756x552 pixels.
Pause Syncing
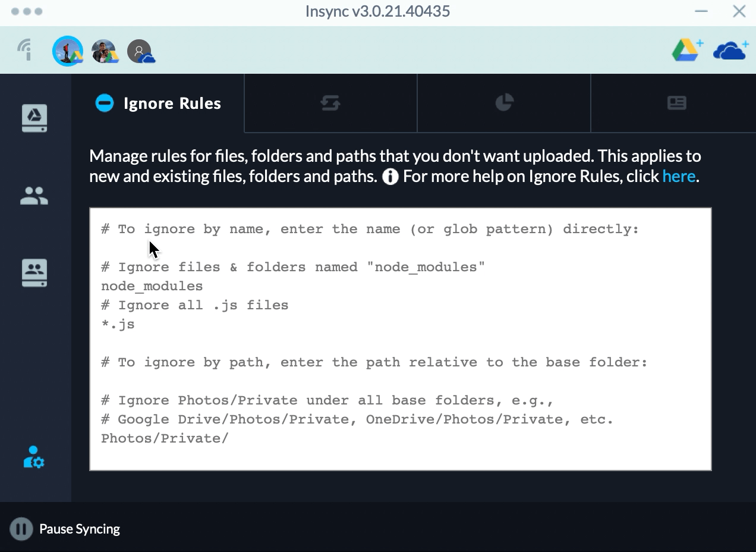click(65, 529)
